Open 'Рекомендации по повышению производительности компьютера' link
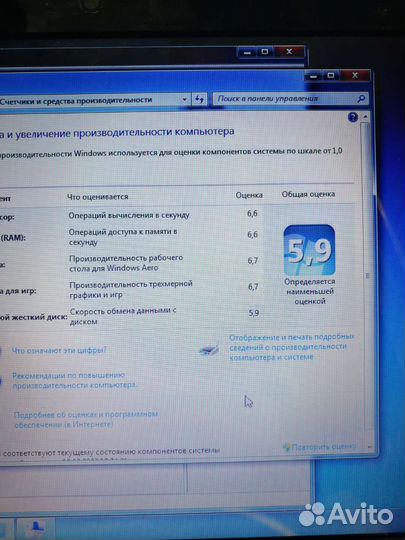 [x=74, y=380]
